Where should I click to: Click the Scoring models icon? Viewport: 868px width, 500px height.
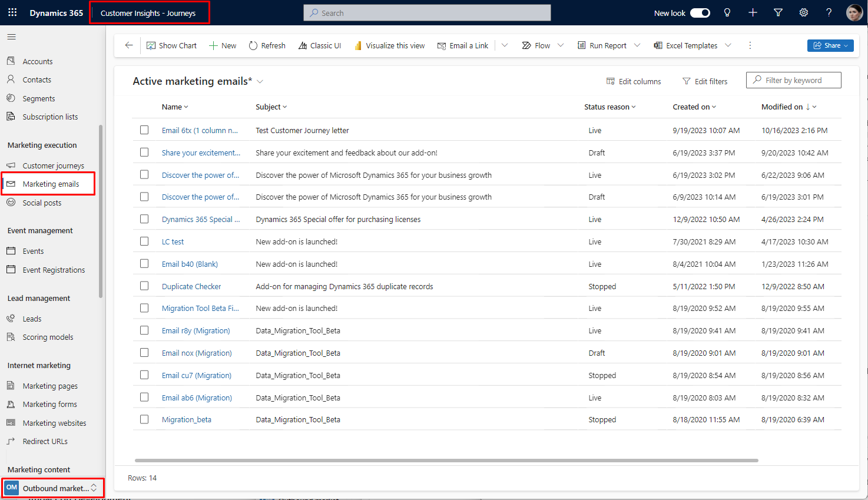11,336
